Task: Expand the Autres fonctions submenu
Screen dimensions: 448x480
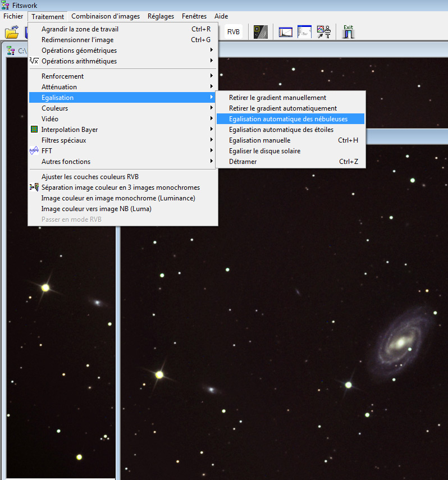Action: pyautogui.click(x=123, y=162)
